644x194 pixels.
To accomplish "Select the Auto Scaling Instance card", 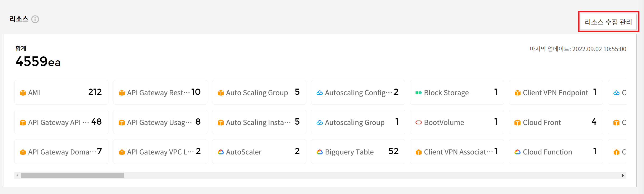I will (x=259, y=122).
